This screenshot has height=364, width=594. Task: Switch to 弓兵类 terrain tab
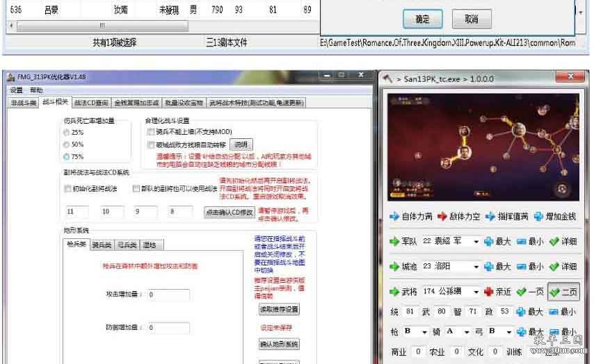pyautogui.click(x=127, y=245)
